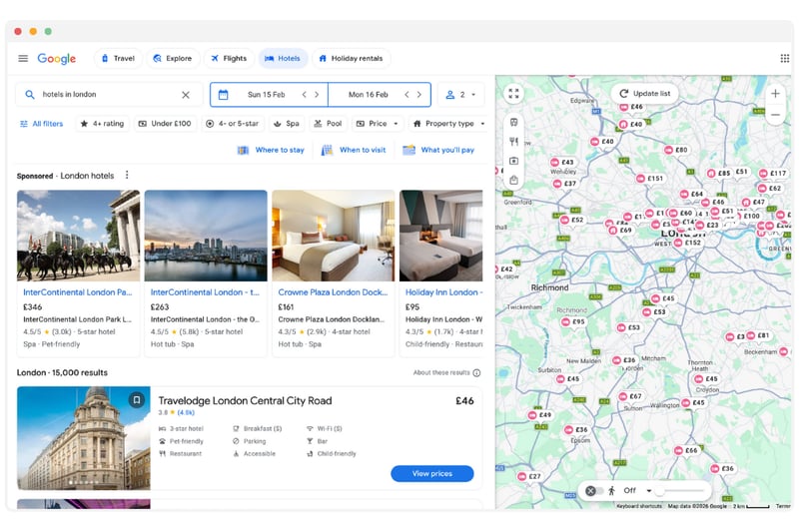Toggle the walking distance switch
The width and height of the screenshot is (799, 532).
click(594, 491)
